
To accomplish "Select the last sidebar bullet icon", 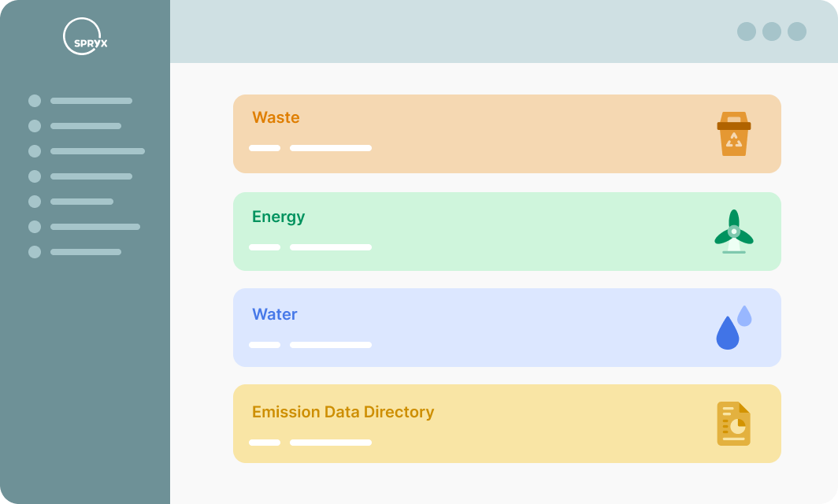I will 35,252.
